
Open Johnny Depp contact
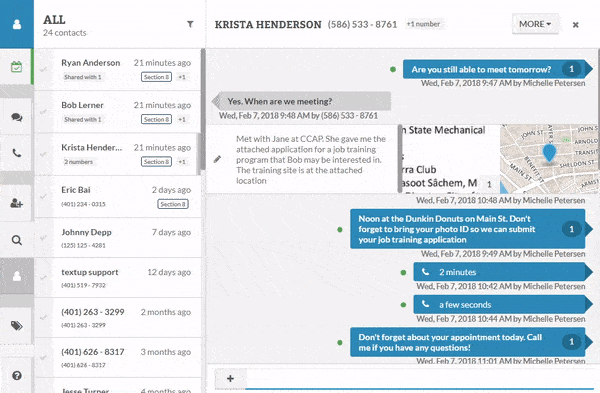118,238
